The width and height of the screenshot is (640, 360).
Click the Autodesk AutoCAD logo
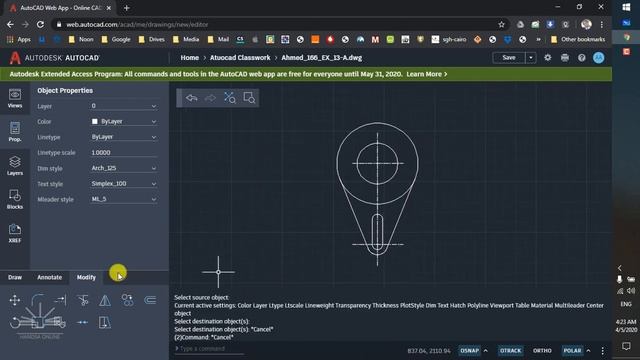pyautogui.click(x=54, y=58)
